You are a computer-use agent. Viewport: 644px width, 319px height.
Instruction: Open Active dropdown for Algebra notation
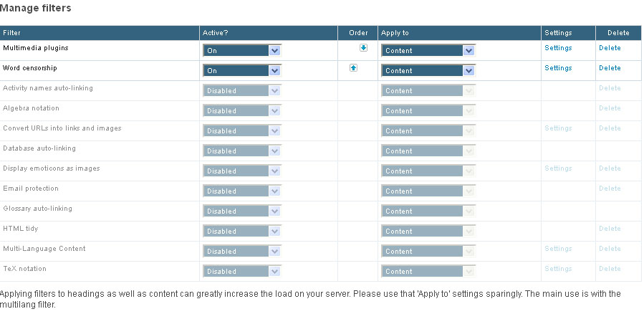click(x=242, y=110)
